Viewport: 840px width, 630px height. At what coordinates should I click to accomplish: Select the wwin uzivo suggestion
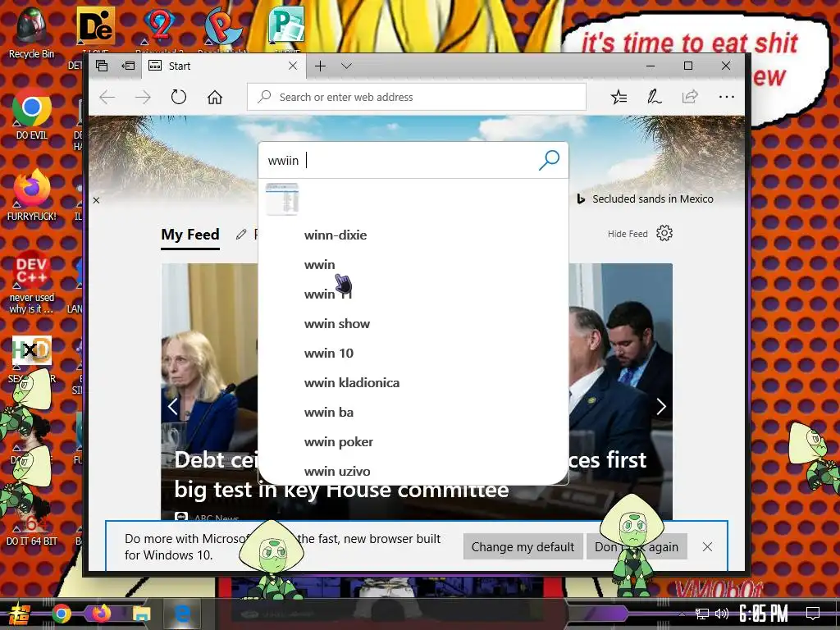337,471
